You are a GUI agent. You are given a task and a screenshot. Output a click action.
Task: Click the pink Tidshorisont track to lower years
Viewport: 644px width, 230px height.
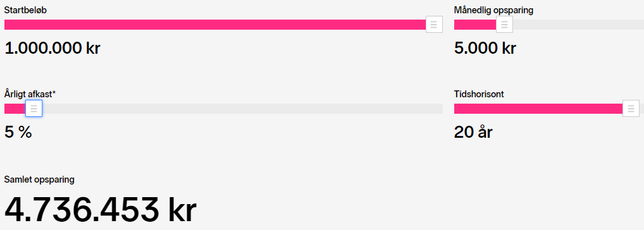[538, 109]
